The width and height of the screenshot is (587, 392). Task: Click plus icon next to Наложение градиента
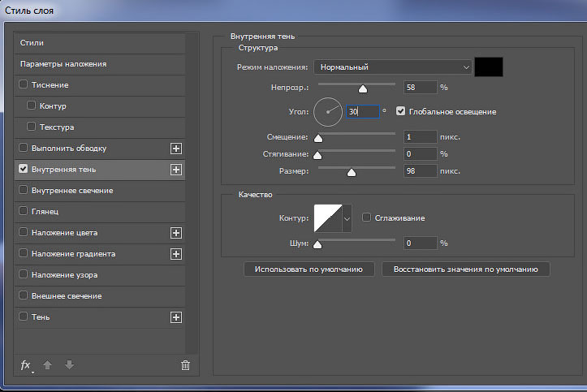tap(176, 254)
